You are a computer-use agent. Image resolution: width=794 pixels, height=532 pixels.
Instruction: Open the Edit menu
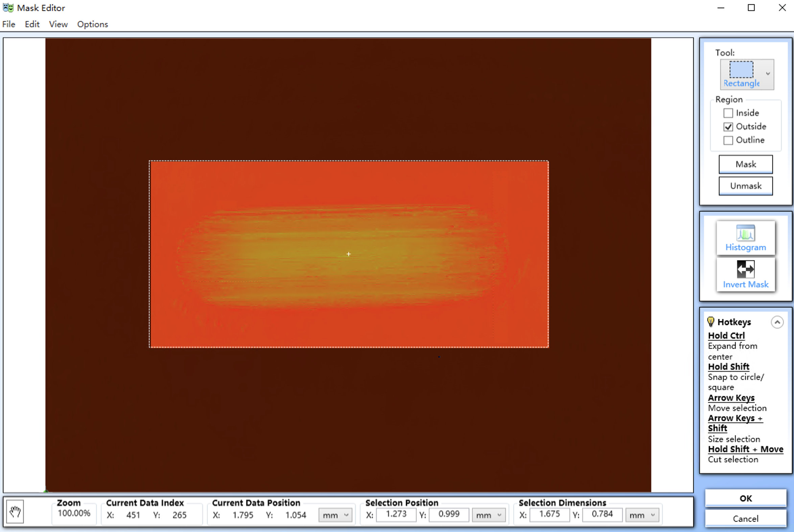[x=32, y=24]
